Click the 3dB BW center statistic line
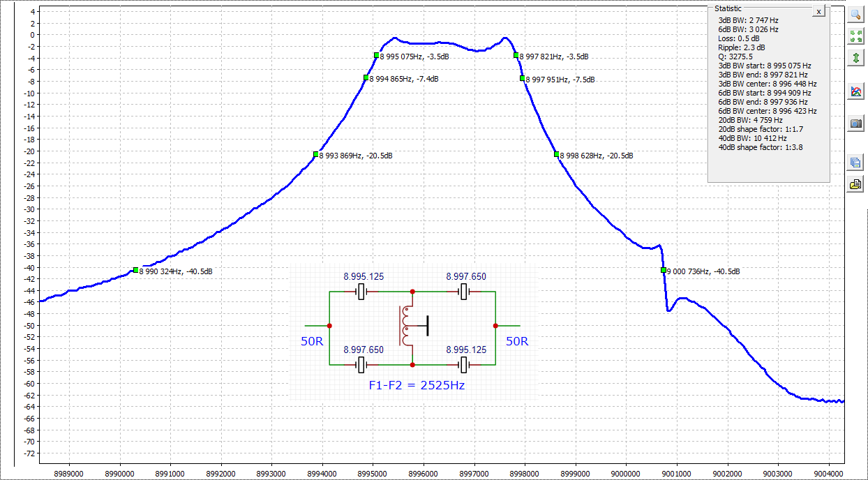The image size is (868, 480). pyautogui.click(x=767, y=84)
